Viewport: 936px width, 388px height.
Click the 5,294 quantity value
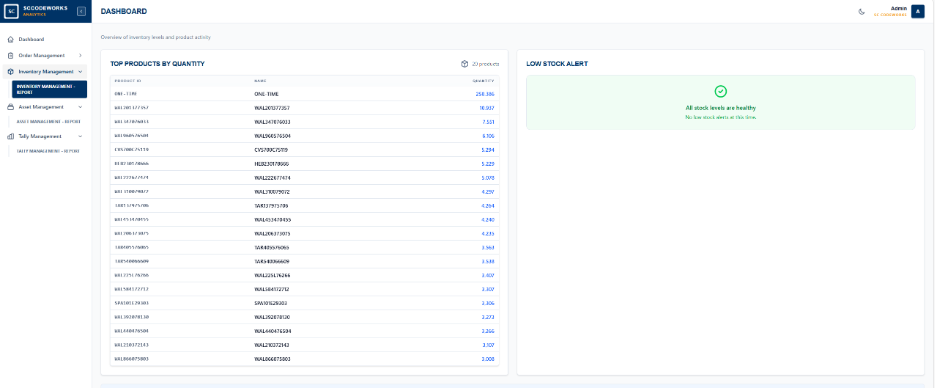click(488, 150)
